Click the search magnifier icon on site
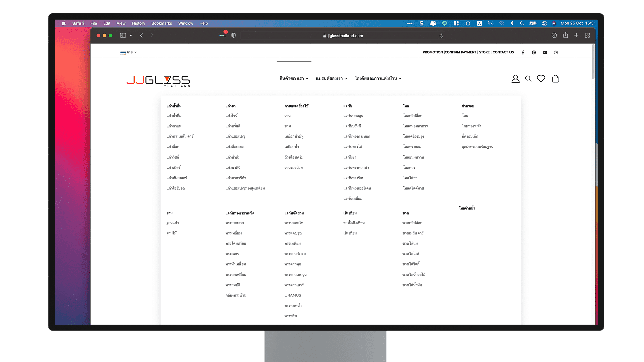Viewport: 644px width, 362px height. tap(528, 79)
